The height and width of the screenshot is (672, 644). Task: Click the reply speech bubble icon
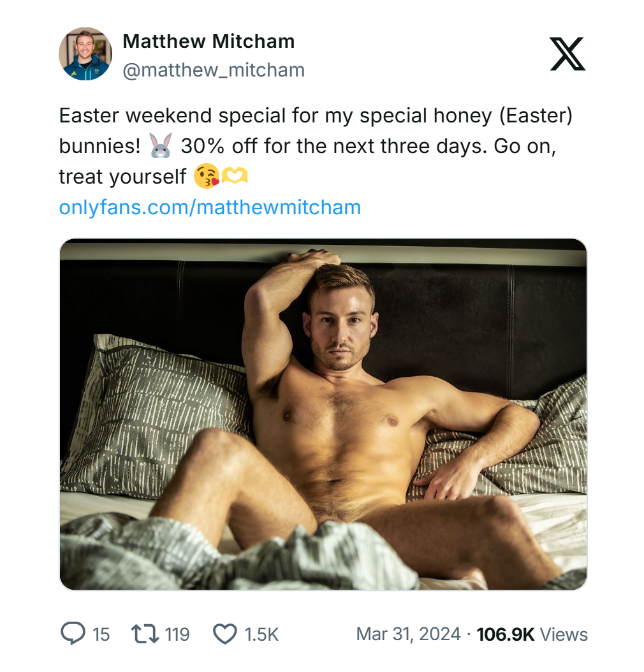(72, 634)
